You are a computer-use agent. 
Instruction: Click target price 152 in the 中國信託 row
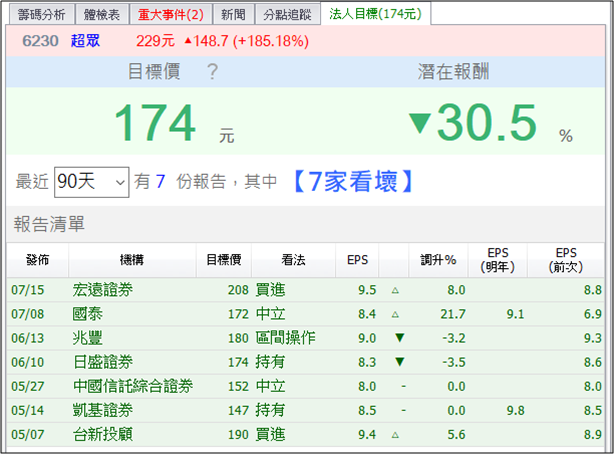(238, 386)
